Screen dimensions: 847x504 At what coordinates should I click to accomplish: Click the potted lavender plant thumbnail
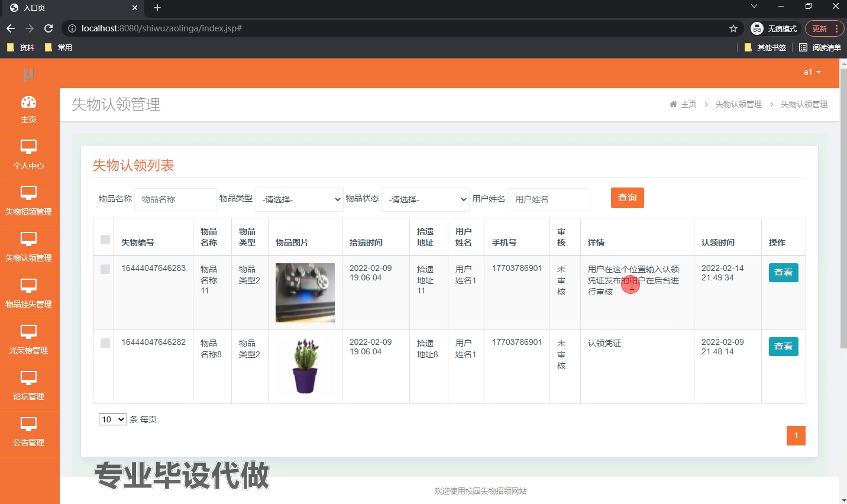pos(305,366)
